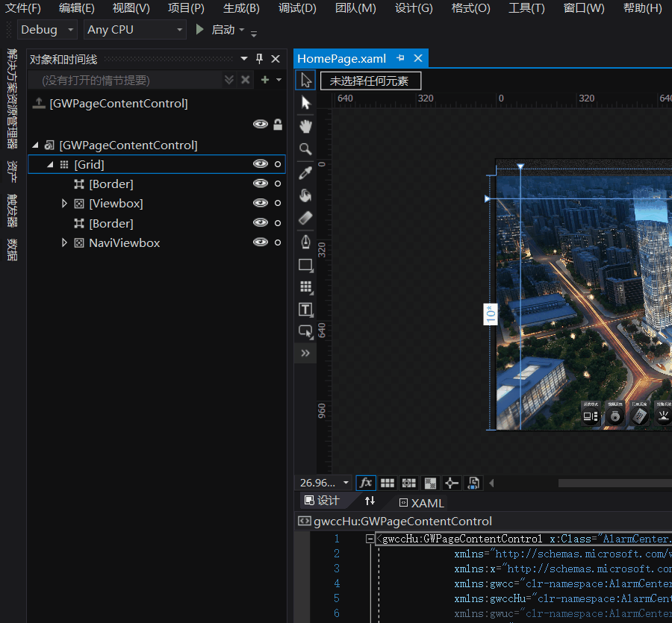Pick the Eyedropper tool
Viewport: 672px width, 623px height.
305,172
